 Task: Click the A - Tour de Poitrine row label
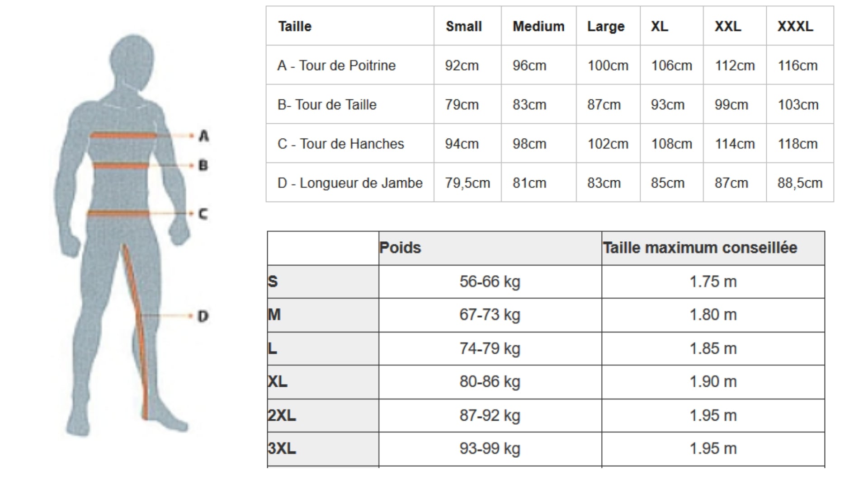click(x=336, y=66)
